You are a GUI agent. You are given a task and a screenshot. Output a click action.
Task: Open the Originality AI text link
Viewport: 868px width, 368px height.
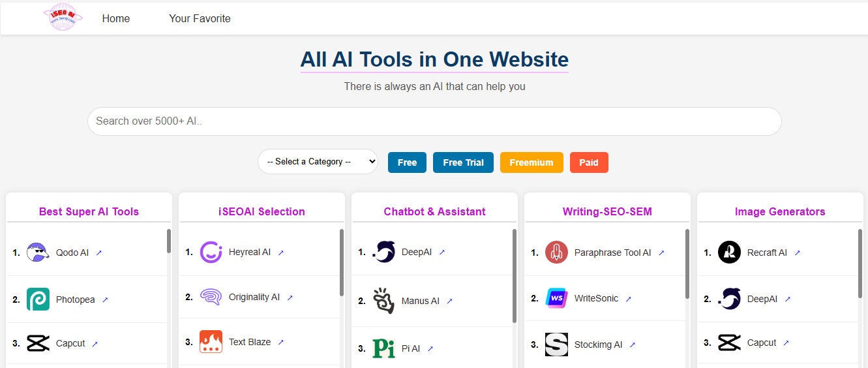tap(254, 297)
